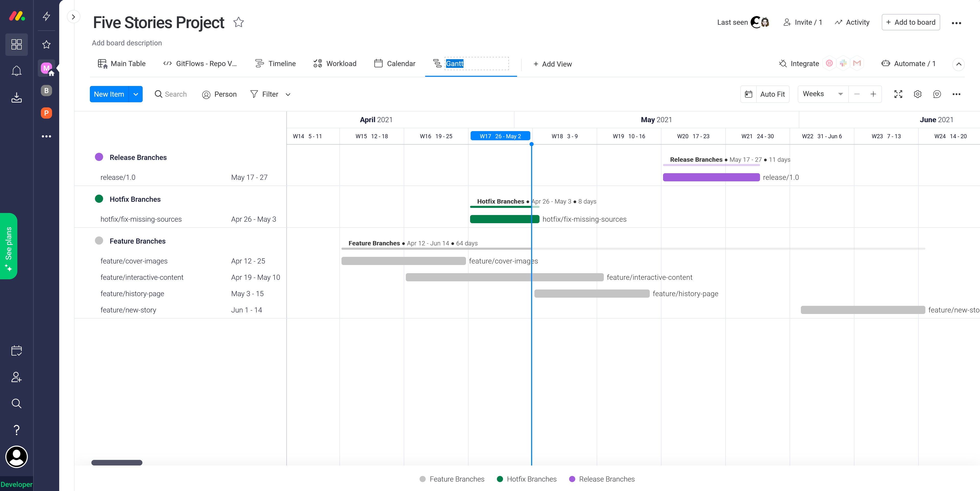Switch to the Workload view tab
980x491 pixels.
coord(335,64)
